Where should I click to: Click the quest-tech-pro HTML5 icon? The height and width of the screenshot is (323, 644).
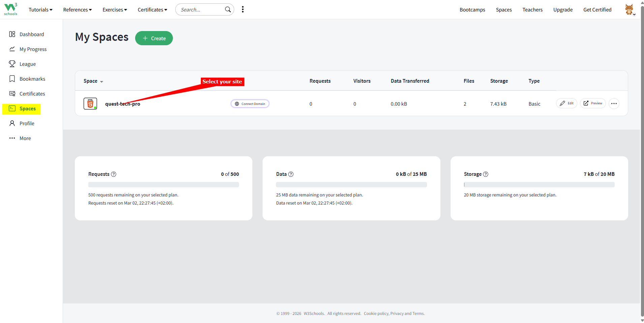[90, 104]
